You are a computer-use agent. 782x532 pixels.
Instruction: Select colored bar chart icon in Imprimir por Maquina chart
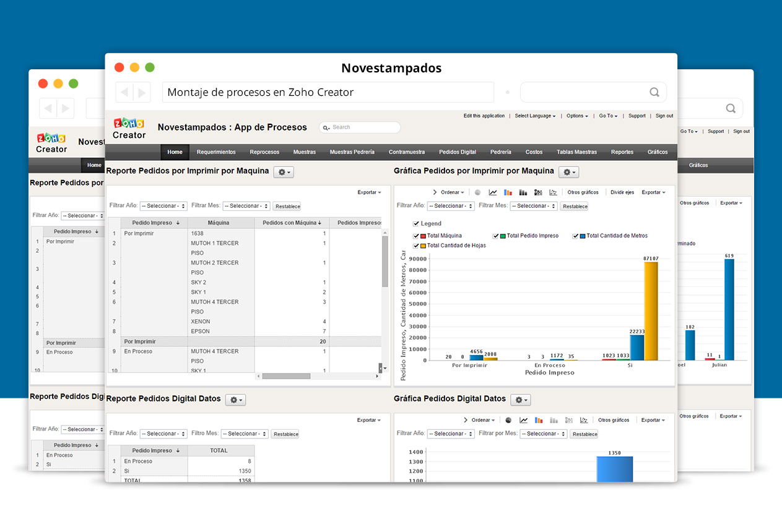508,192
